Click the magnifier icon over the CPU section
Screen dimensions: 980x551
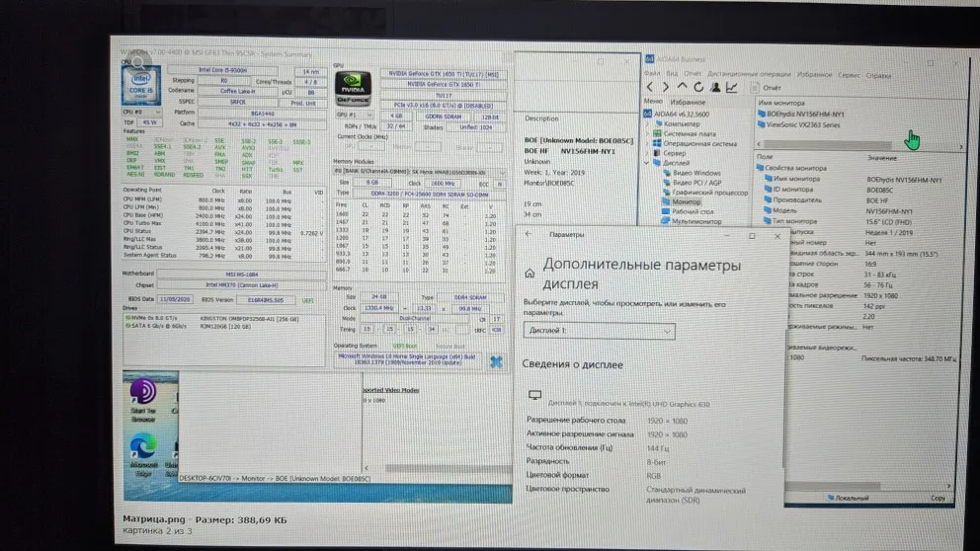pyautogui.click(x=138, y=62)
